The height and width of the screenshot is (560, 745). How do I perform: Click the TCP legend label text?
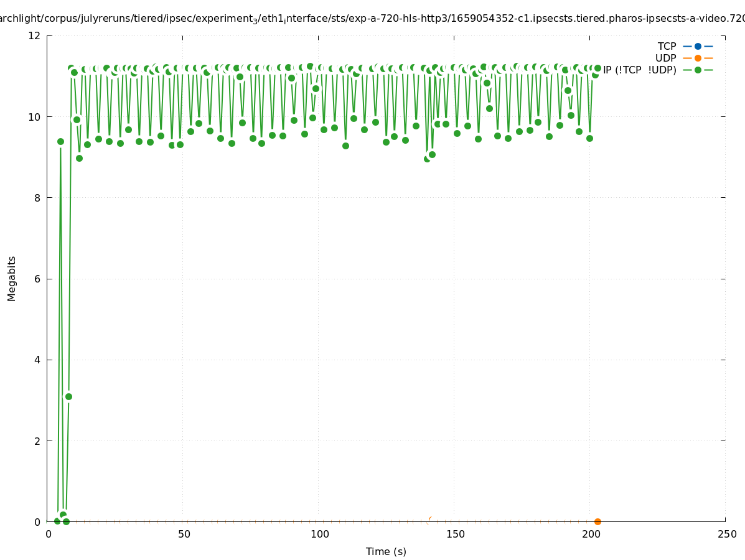(667, 46)
